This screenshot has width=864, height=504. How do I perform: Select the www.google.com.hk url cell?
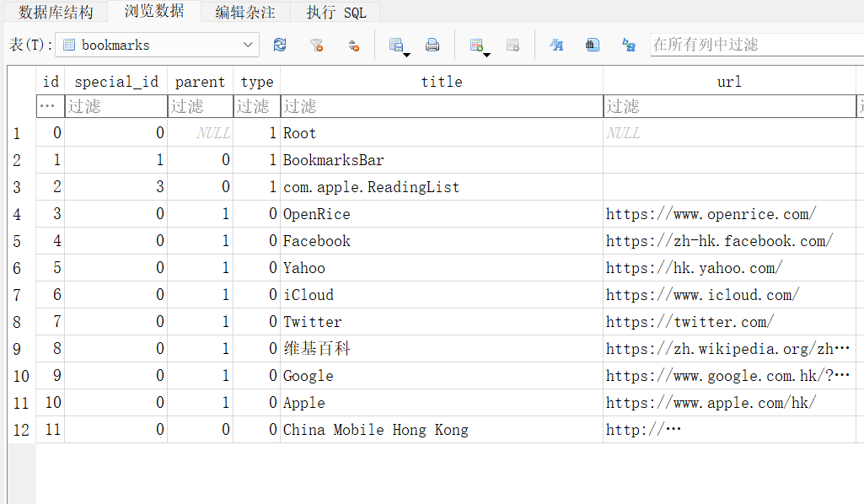[x=729, y=376]
